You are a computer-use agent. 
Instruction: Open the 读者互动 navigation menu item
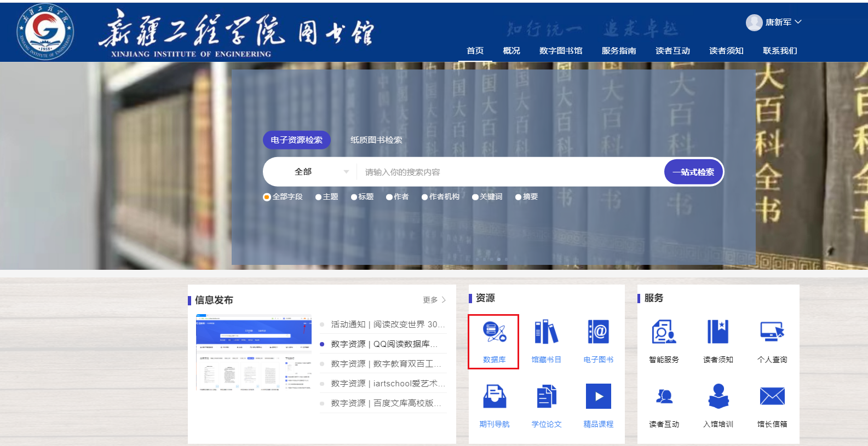pyautogui.click(x=672, y=51)
